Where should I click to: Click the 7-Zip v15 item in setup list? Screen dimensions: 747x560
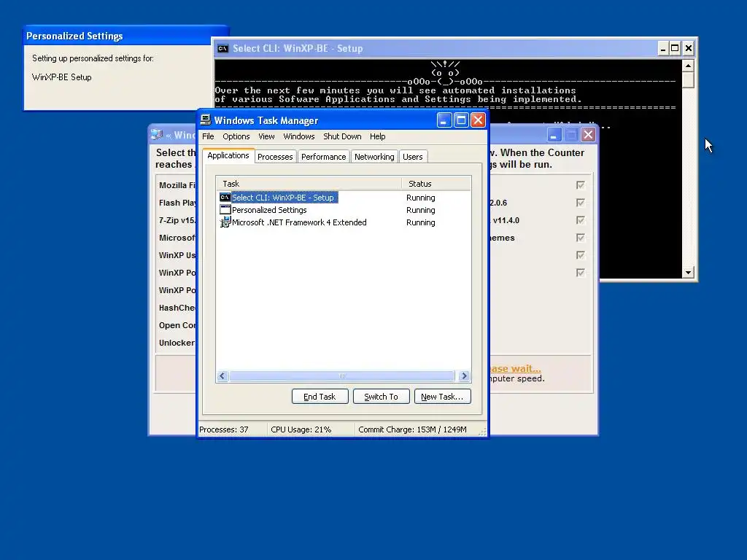(177, 220)
